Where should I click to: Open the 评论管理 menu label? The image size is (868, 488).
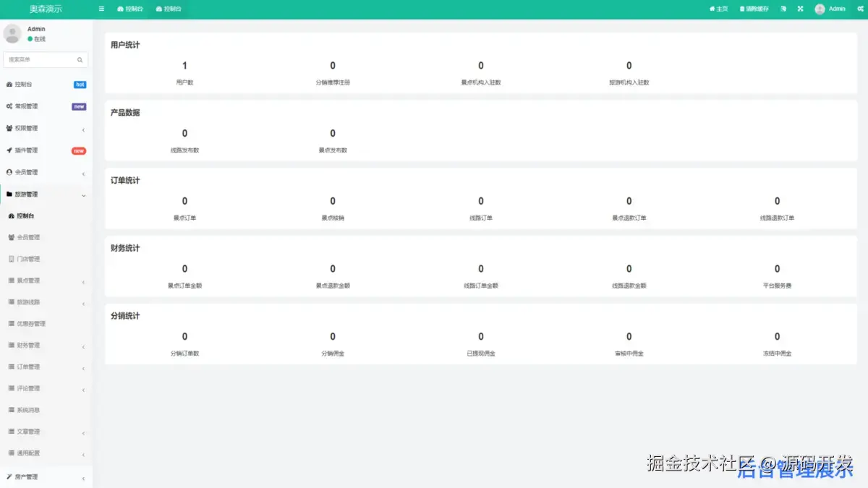click(x=28, y=388)
